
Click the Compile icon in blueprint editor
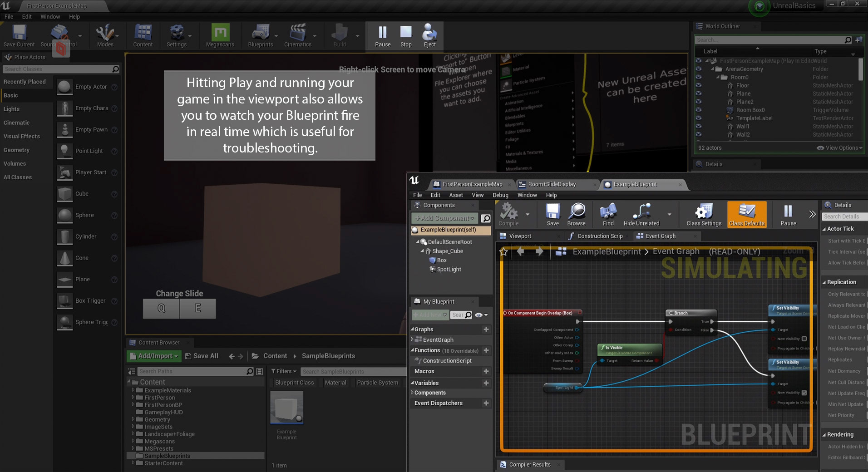tap(508, 214)
